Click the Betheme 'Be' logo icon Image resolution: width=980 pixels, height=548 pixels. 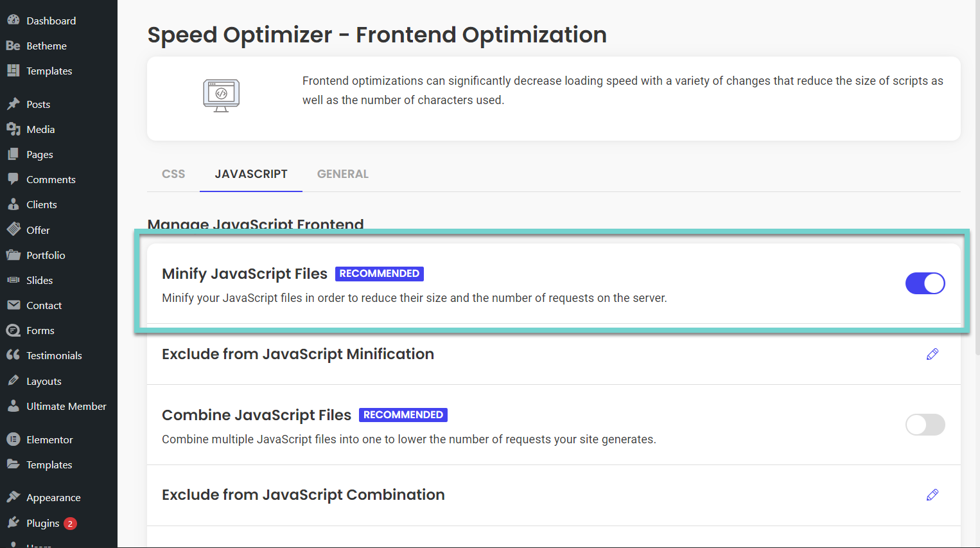point(13,46)
